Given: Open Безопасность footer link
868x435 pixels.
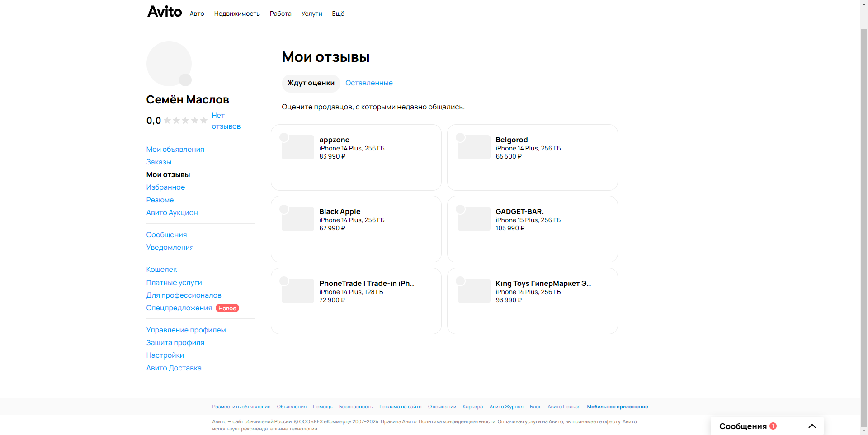Looking at the screenshot, I should point(356,407).
